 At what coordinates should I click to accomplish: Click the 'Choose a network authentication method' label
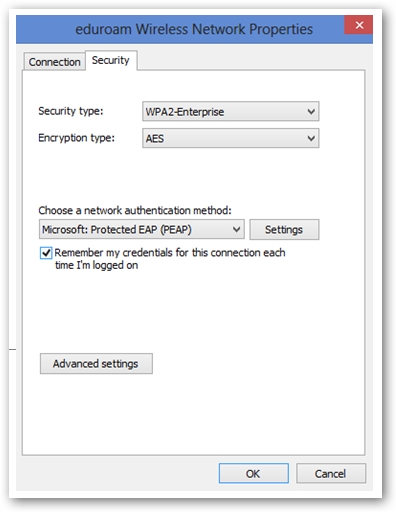click(135, 210)
